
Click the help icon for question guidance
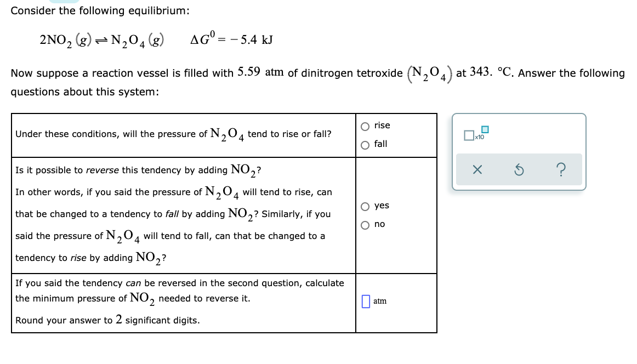(x=560, y=169)
